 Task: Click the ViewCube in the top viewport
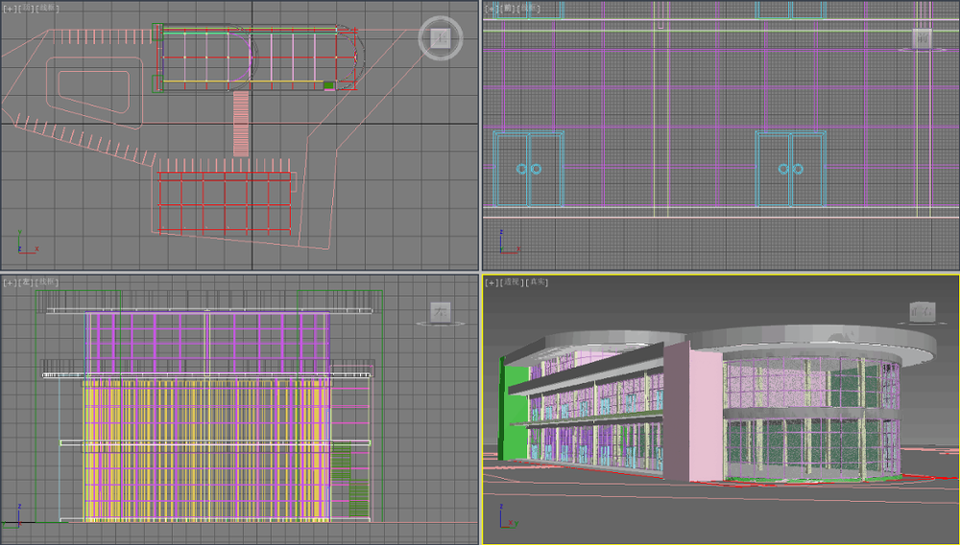pos(440,38)
